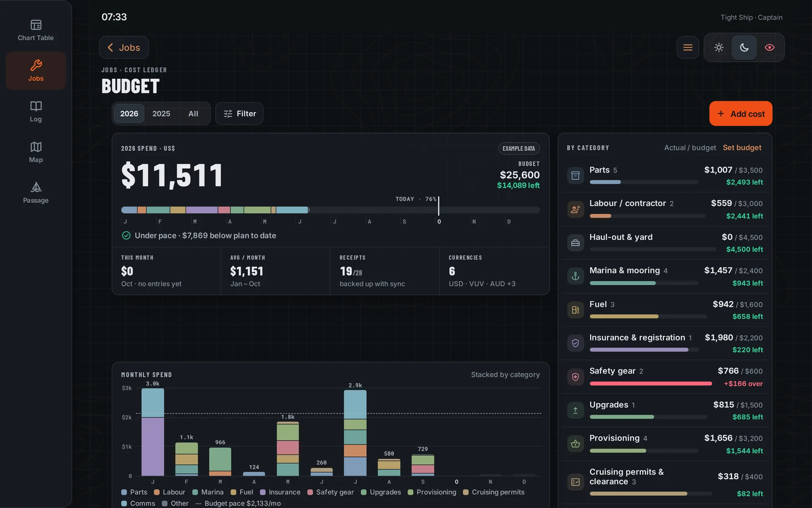
Task: Click the Filter sliders icon
Action: (228, 114)
